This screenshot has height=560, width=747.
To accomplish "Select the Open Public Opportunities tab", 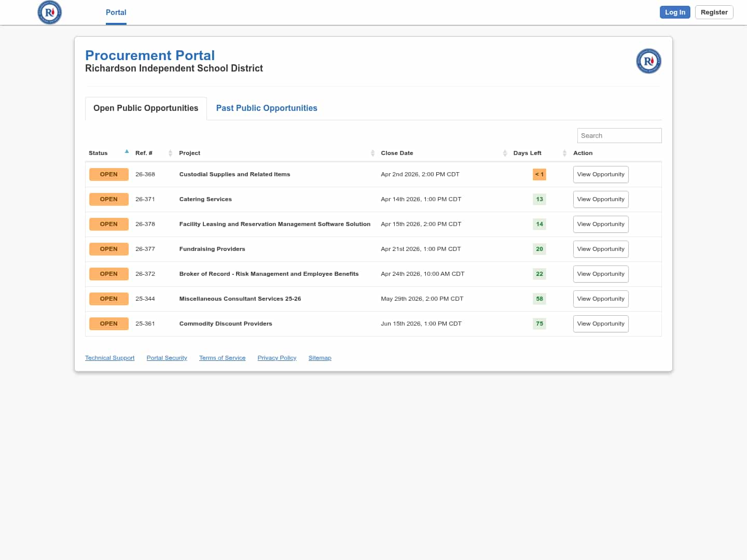I will coord(146,108).
